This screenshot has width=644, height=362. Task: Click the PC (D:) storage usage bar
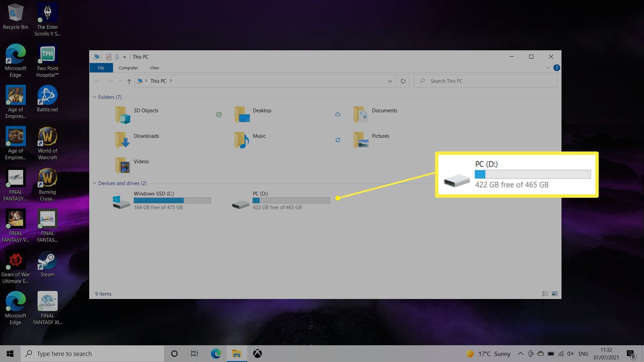(291, 200)
